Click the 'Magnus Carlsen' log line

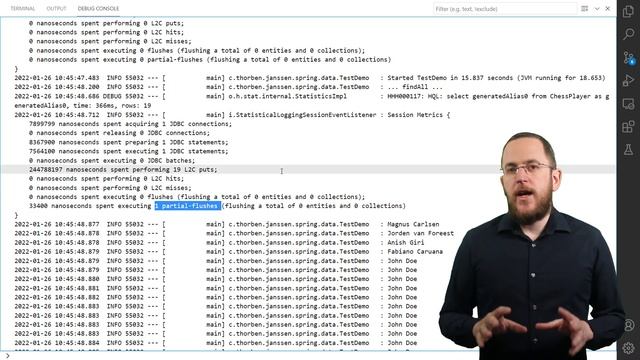point(227,224)
